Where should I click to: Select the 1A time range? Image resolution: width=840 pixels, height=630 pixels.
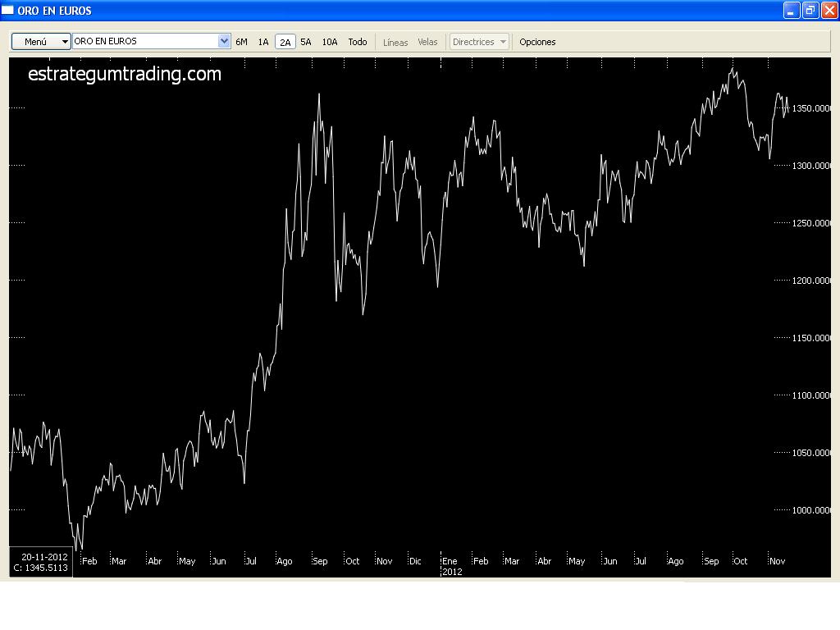pyautogui.click(x=263, y=42)
